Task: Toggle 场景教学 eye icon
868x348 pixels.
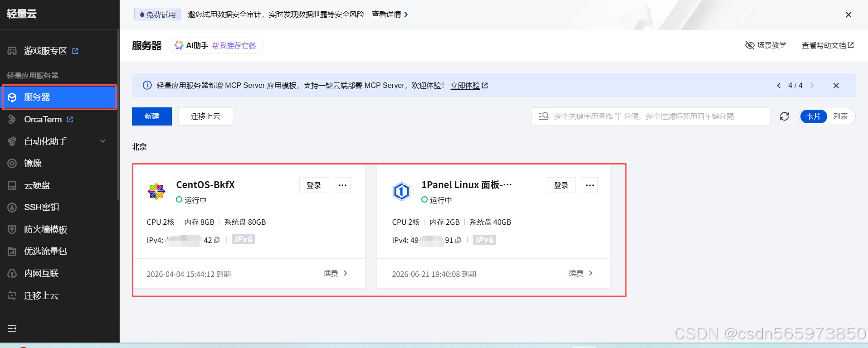Action: pyautogui.click(x=750, y=45)
